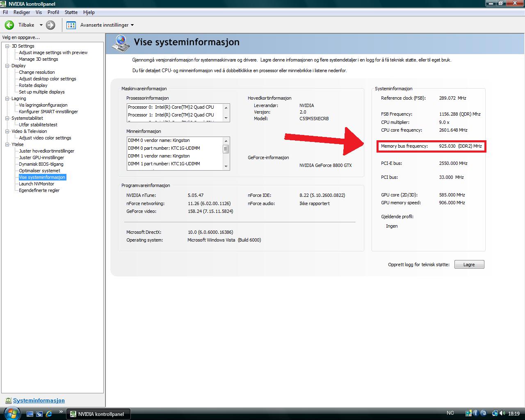525x420 pixels.
Task: Click the memory list scrollbar thumb
Action: tap(226, 149)
